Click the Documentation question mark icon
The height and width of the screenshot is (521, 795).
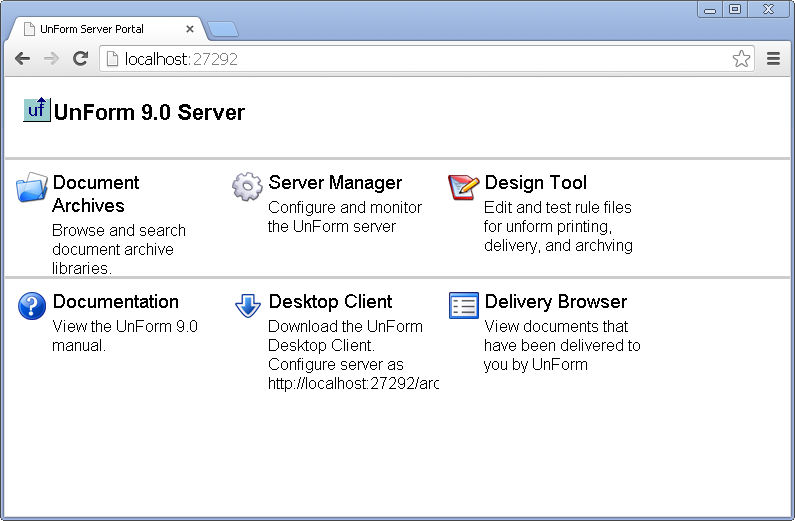pos(32,306)
